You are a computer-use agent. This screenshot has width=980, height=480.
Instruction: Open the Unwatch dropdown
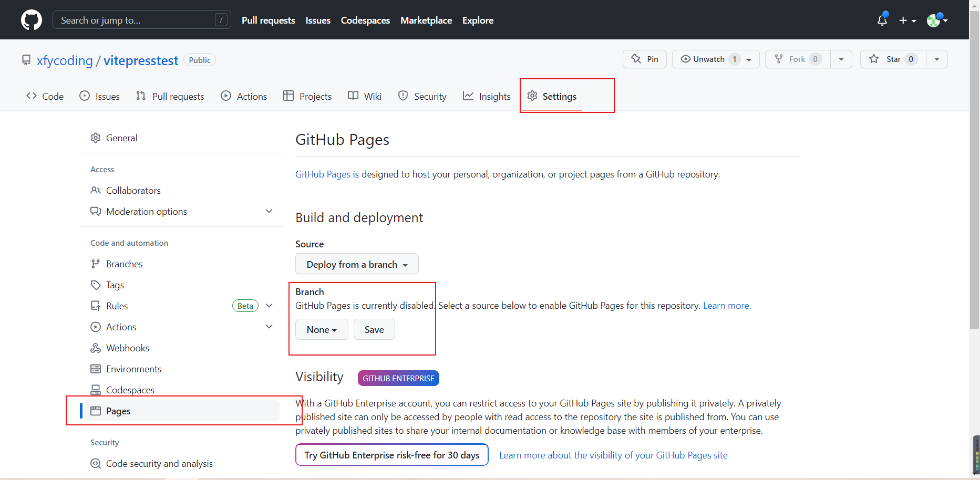(x=716, y=59)
